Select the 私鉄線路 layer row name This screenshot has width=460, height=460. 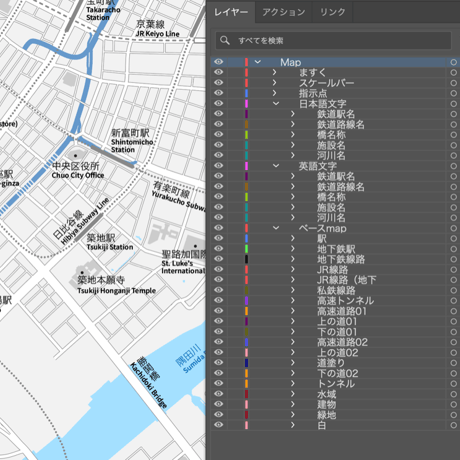[336, 290]
